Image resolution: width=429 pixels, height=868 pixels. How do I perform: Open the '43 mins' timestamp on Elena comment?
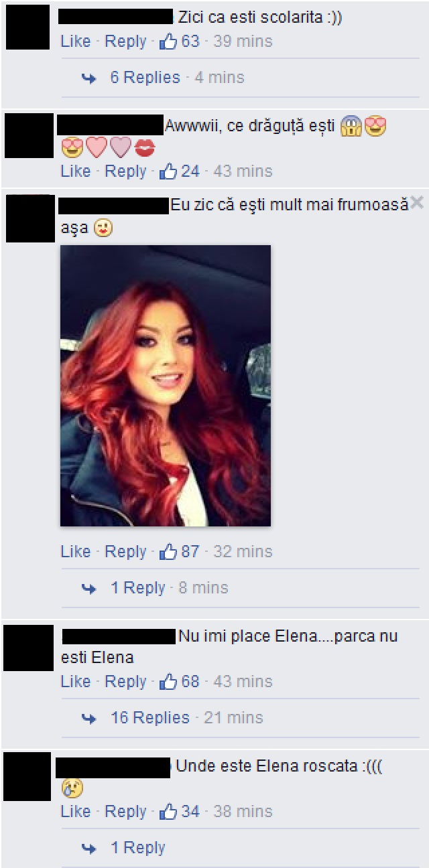pyautogui.click(x=243, y=682)
